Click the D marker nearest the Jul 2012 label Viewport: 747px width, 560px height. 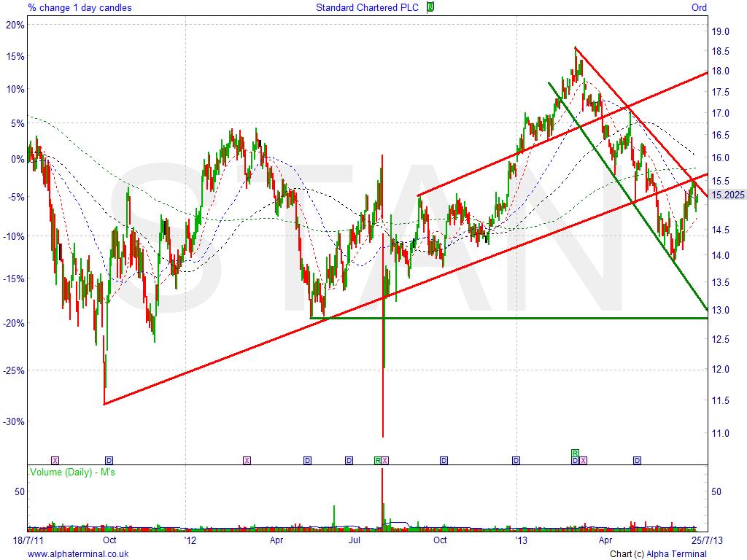click(349, 460)
